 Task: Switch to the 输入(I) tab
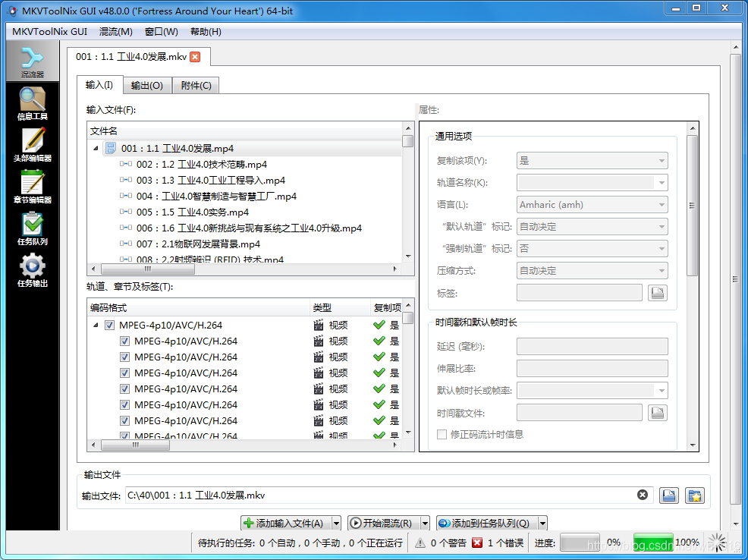coord(99,85)
